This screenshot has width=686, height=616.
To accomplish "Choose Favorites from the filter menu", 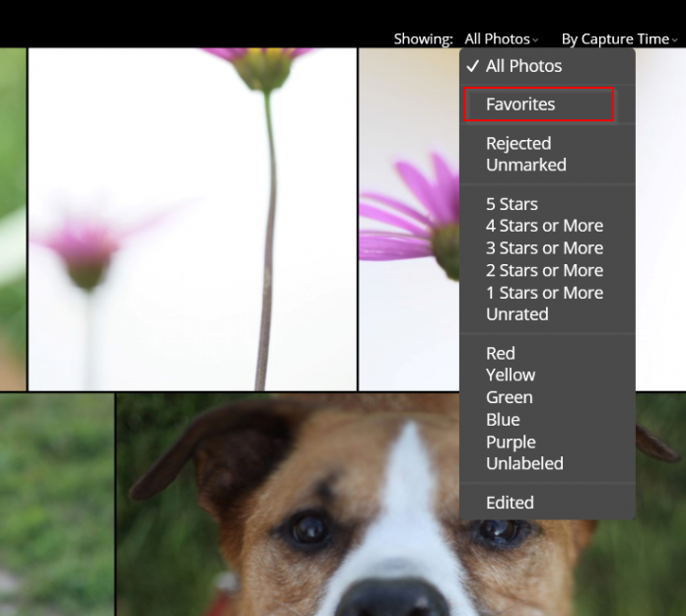I will 520,104.
